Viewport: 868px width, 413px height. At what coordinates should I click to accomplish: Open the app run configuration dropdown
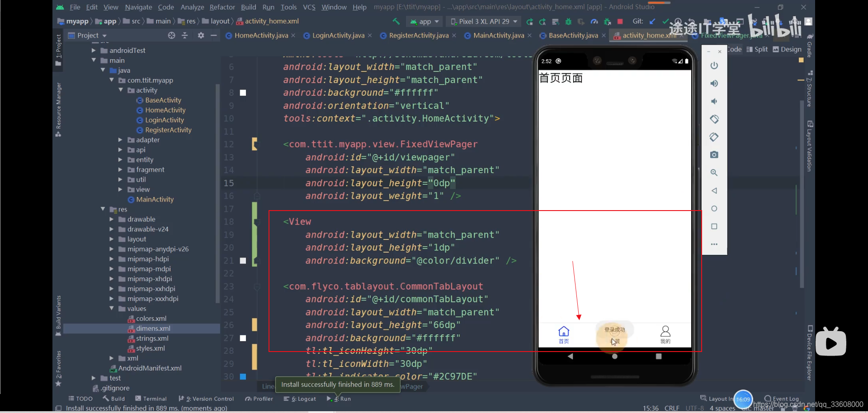click(425, 21)
